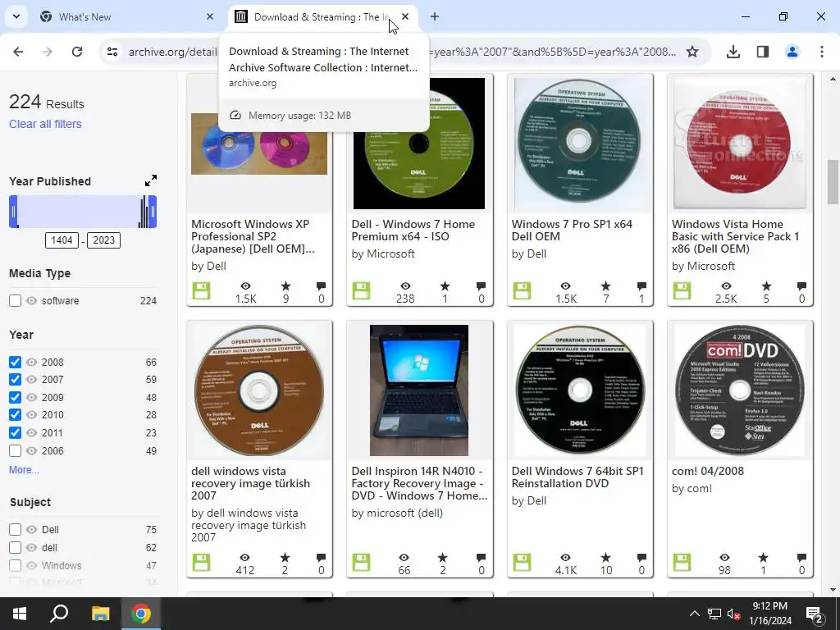
Task: Click favorites star on Dell Windows 7 64bit card
Action: (605, 558)
